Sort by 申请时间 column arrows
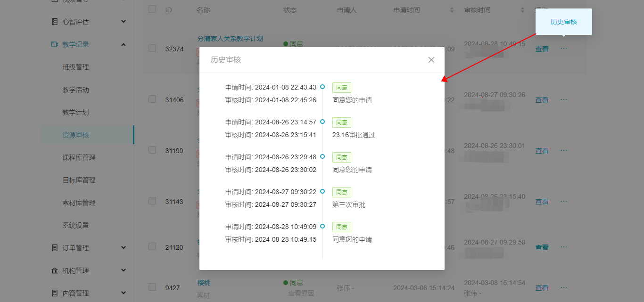This screenshot has width=644, height=302. click(x=452, y=10)
